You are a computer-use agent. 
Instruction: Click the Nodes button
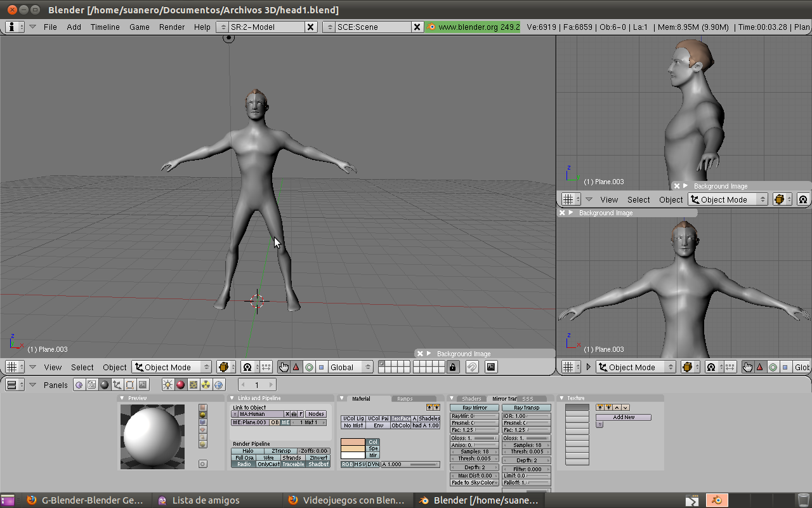click(x=316, y=414)
